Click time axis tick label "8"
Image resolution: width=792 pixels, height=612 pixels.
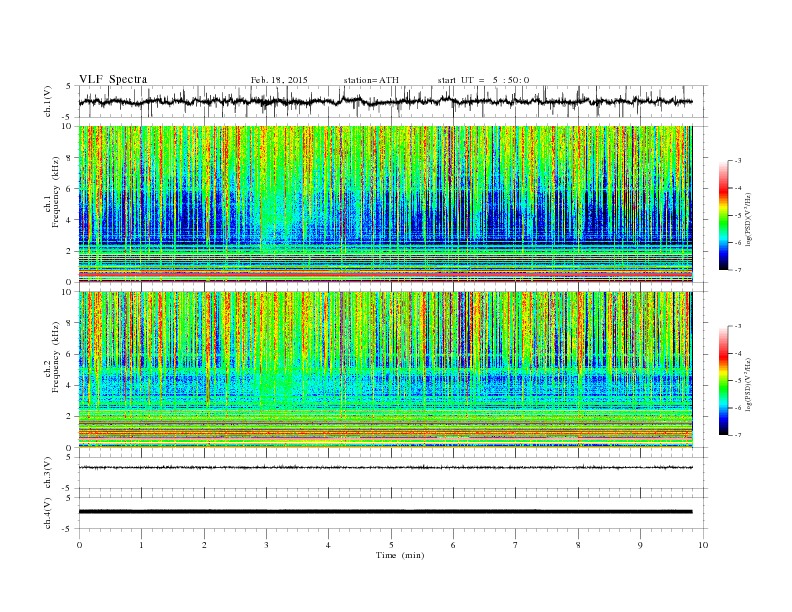tap(578, 545)
